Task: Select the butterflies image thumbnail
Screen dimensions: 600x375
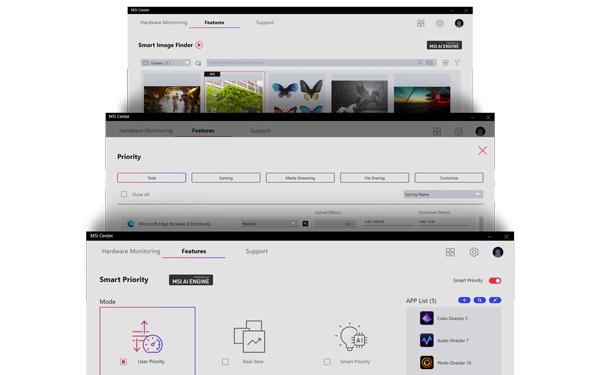Action: pyautogui.click(x=297, y=93)
